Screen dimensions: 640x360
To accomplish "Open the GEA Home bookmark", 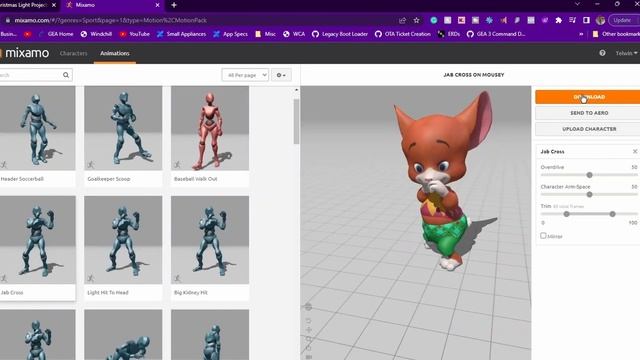I will [56, 34].
